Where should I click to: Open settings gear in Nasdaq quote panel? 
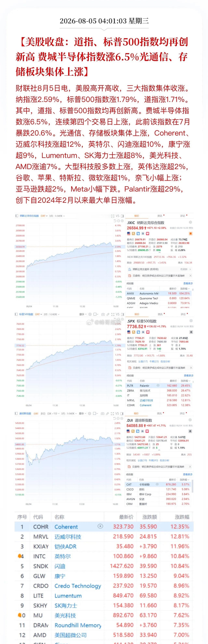pyautogui.click(x=191, y=222)
